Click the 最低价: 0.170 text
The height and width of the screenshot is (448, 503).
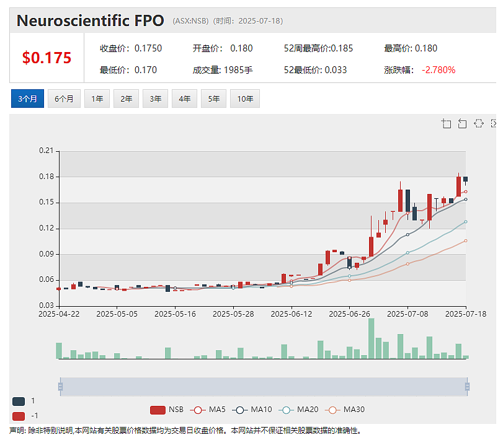[128, 70]
